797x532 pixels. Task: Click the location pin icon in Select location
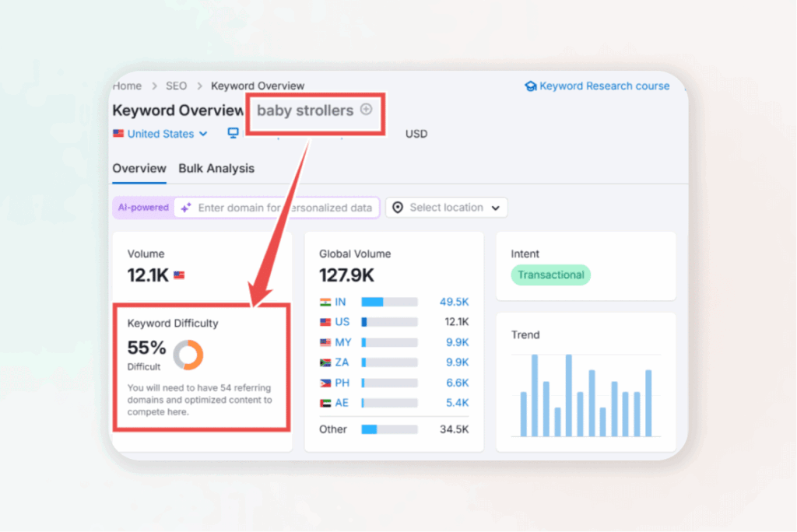[398, 208]
